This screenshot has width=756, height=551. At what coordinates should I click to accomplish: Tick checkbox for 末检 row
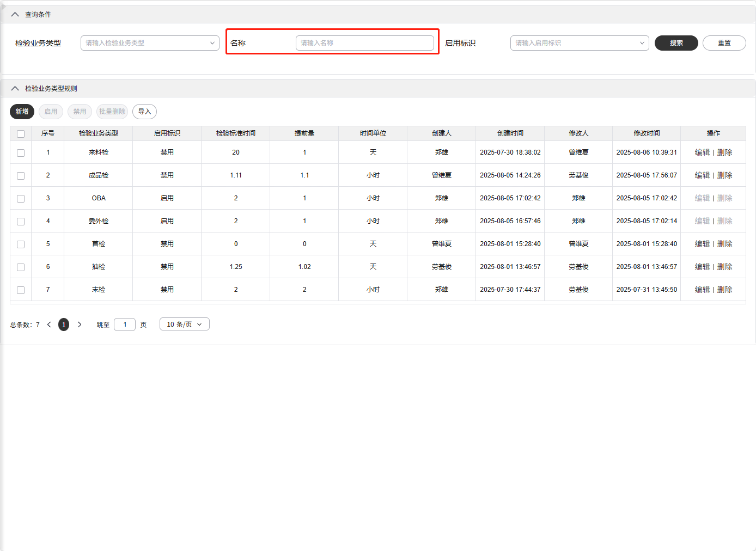[x=21, y=290]
